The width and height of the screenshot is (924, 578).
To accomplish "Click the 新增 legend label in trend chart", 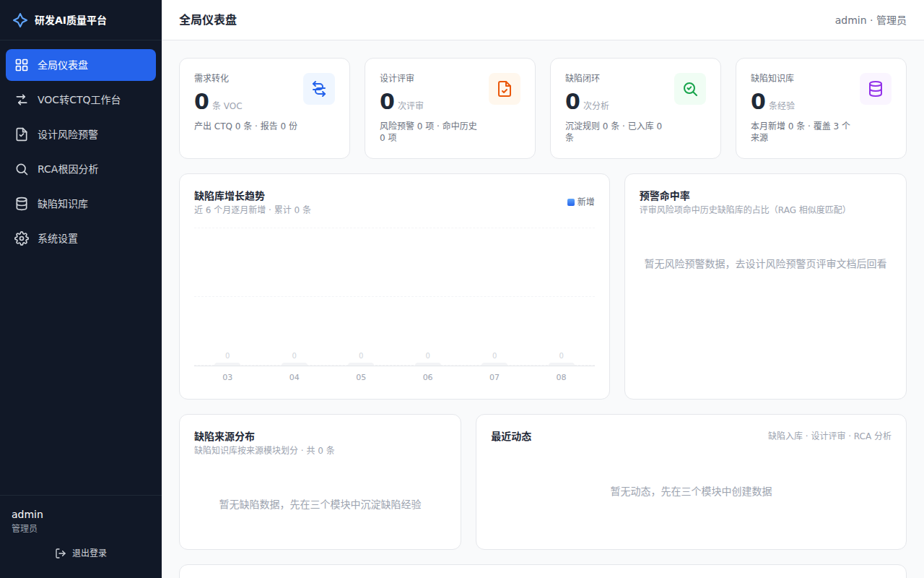I will coord(585,202).
